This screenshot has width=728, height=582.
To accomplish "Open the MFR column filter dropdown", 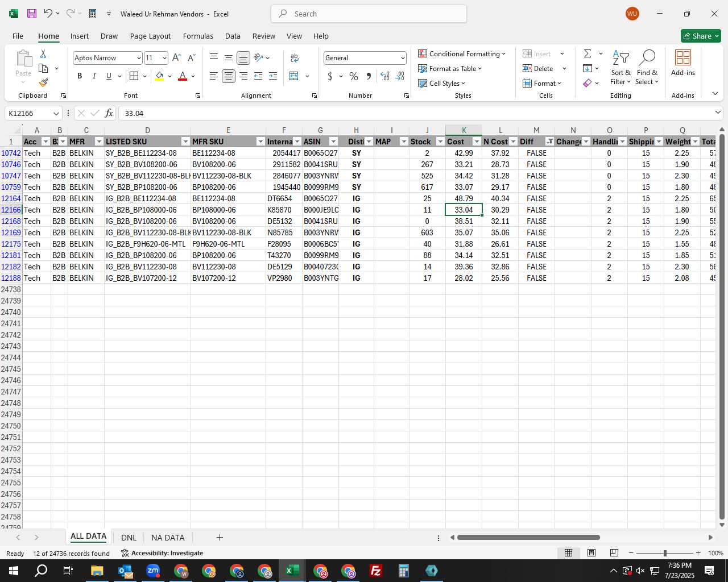I will point(99,142).
